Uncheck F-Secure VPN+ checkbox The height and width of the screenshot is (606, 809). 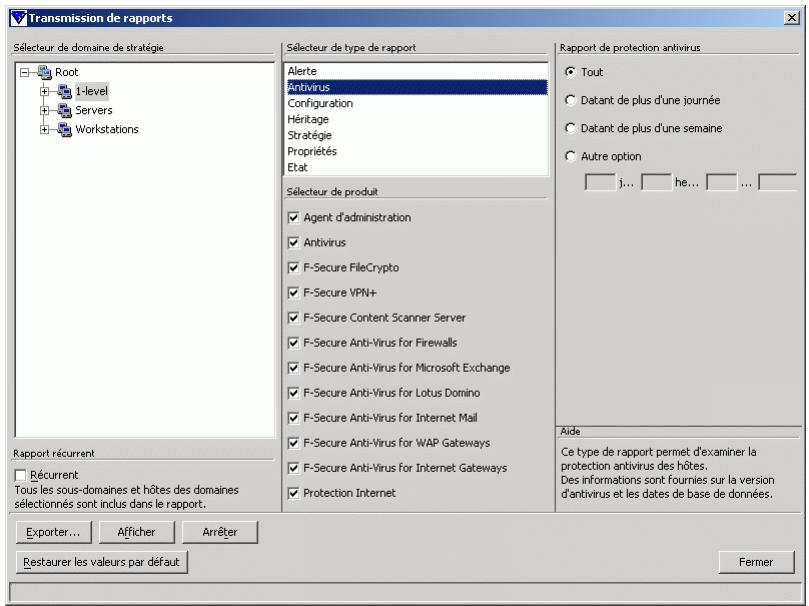tap(294, 293)
